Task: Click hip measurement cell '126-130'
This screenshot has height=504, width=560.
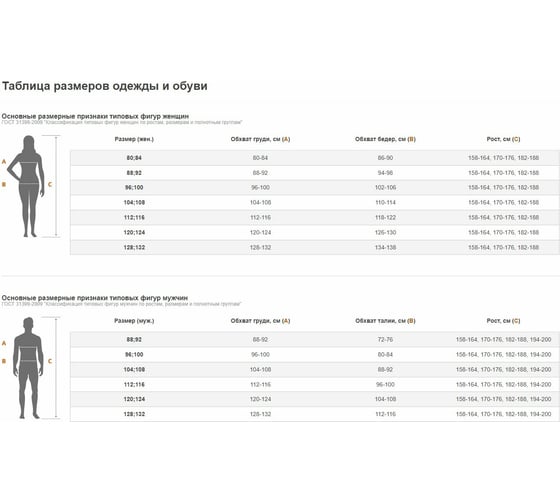Action: click(x=385, y=233)
